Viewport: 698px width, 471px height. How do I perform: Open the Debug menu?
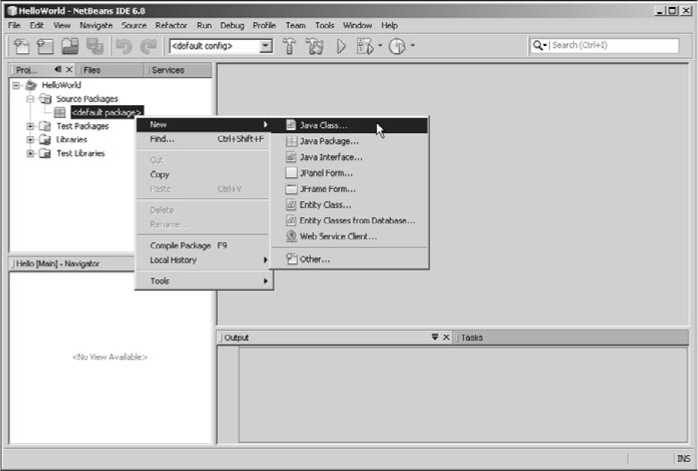[x=232, y=25]
